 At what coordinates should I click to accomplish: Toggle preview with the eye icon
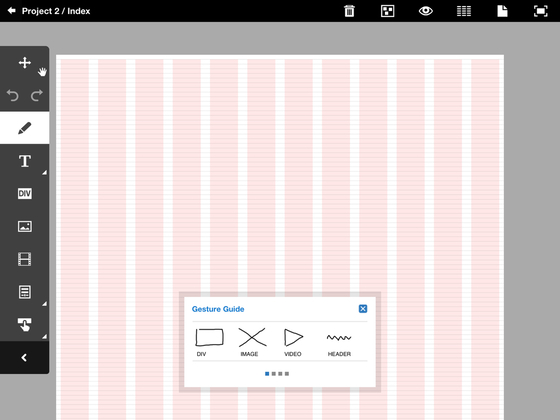click(426, 11)
